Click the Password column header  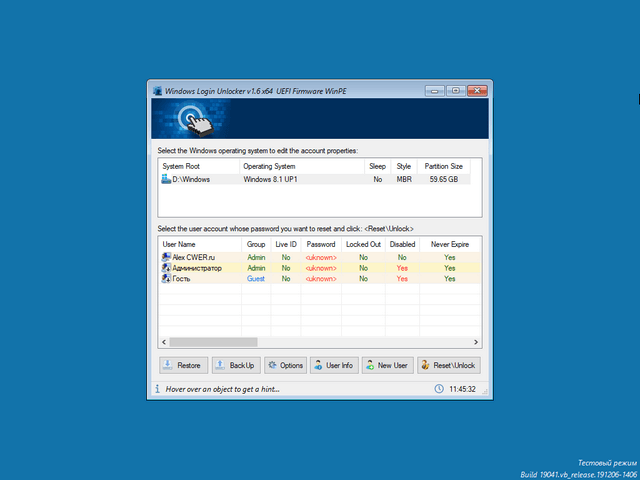[x=321, y=244]
